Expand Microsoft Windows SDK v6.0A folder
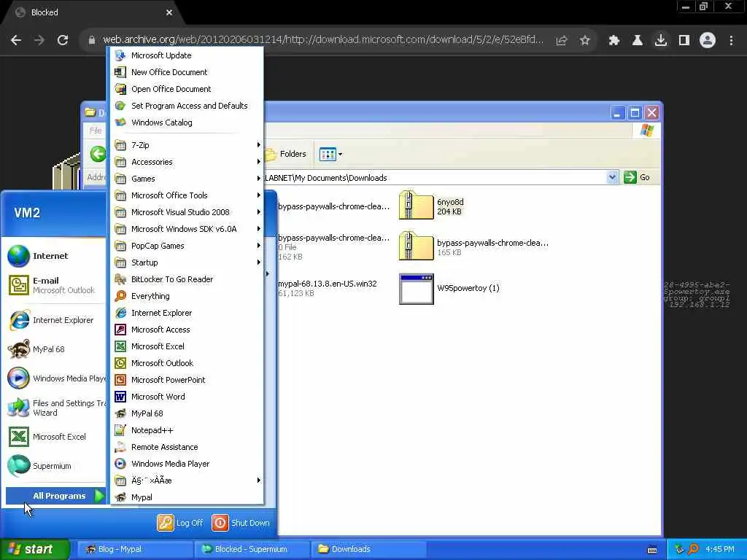Image resolution: width=747 pixels, height=560 pixels. (187, 228)
